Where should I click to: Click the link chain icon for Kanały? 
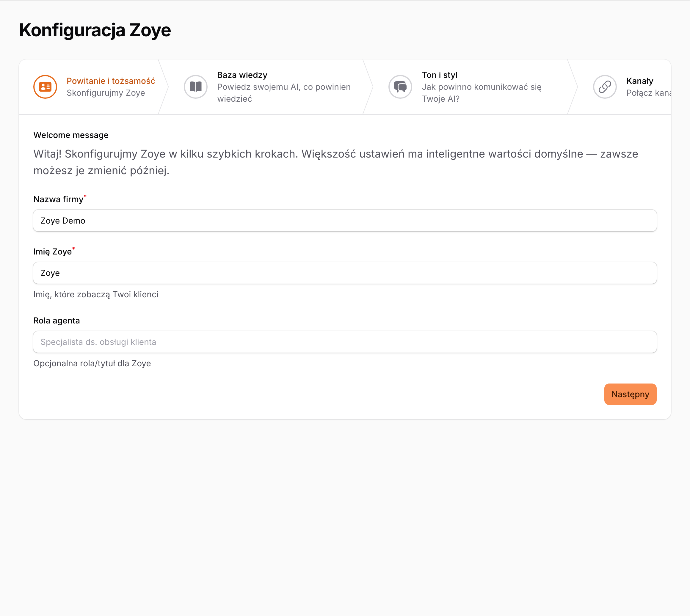(605, 87)
